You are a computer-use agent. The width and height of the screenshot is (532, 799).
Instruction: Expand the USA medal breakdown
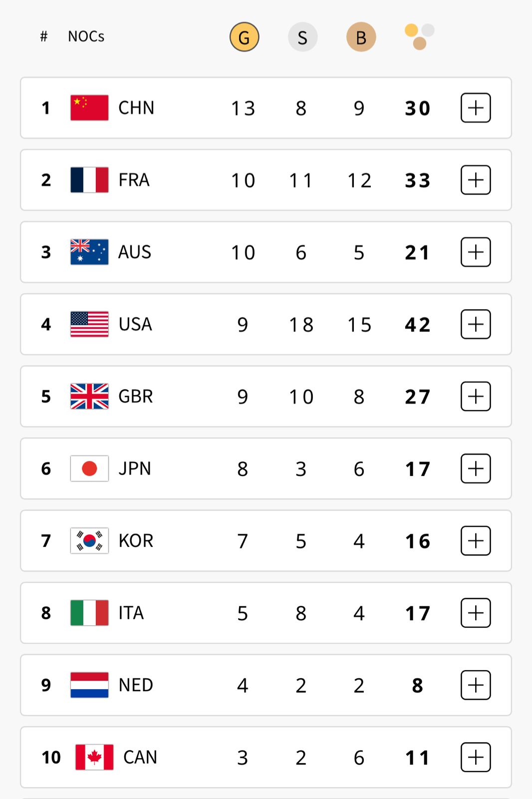[x=476, y=325]
